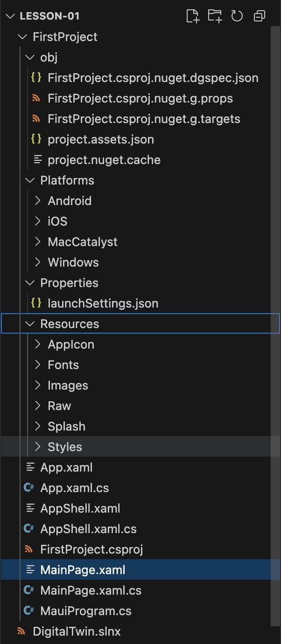Screen dimensions: 281x644
Task: Open AppShell.xaml in the editor
Action: point(80,508)
